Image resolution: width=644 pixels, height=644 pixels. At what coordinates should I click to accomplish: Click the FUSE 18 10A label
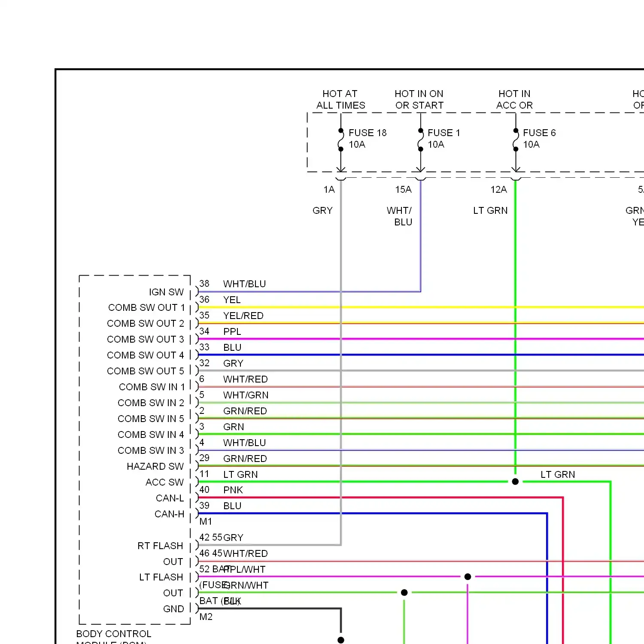click(368, 139)
